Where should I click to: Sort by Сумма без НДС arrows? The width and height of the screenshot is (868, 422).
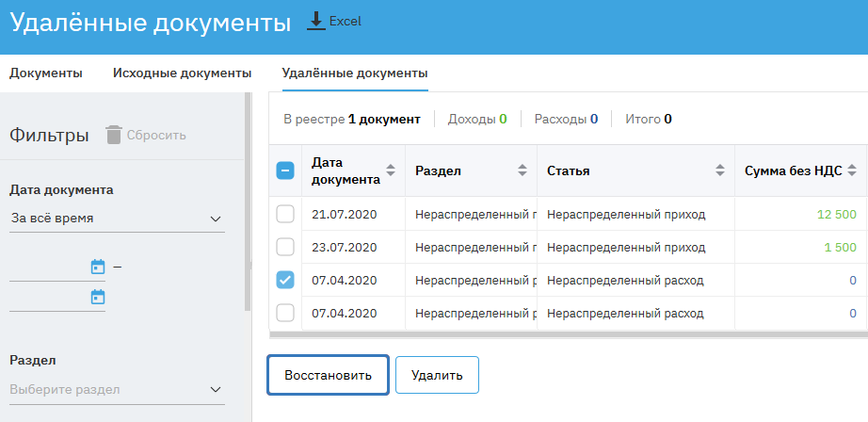click(852, 171)
